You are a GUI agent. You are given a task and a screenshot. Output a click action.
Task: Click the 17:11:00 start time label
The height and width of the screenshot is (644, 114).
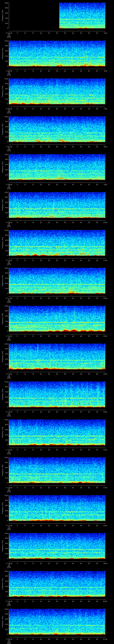(9, 298)
